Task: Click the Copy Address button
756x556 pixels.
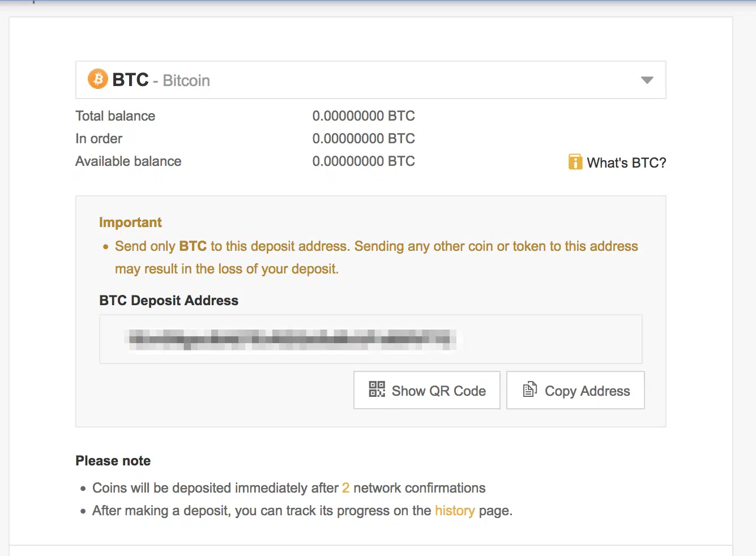Action: [575, 390]
